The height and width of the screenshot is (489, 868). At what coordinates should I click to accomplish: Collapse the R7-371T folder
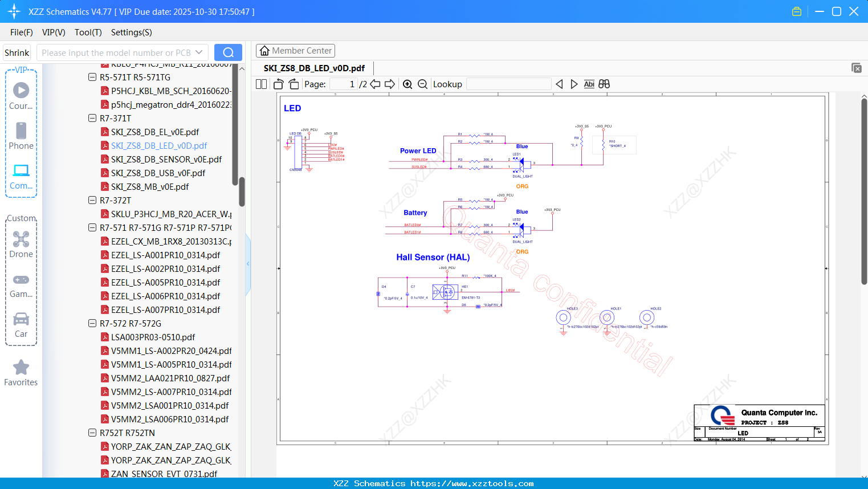[92, 119]
